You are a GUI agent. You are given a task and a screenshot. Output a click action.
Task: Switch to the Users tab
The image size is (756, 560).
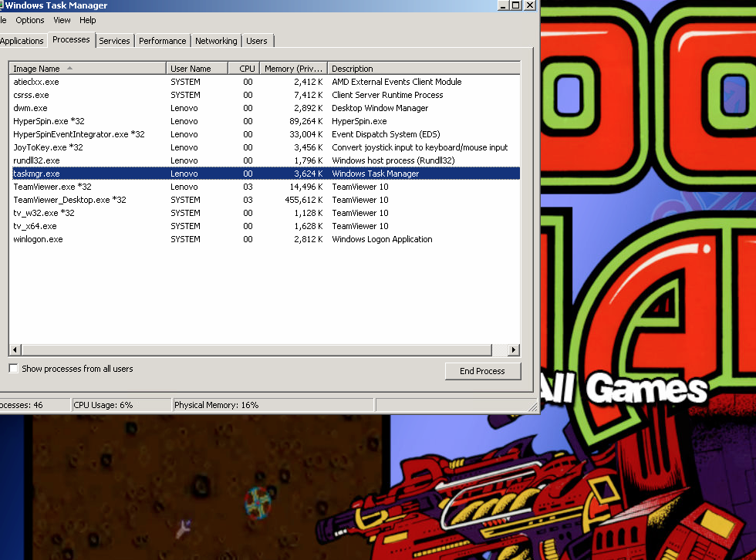256,41
